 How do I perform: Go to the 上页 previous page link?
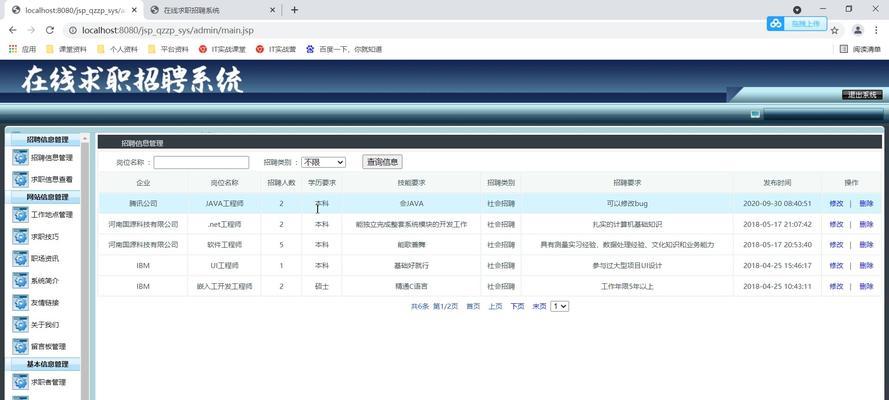pyautogui.click(x=495, y=307)
